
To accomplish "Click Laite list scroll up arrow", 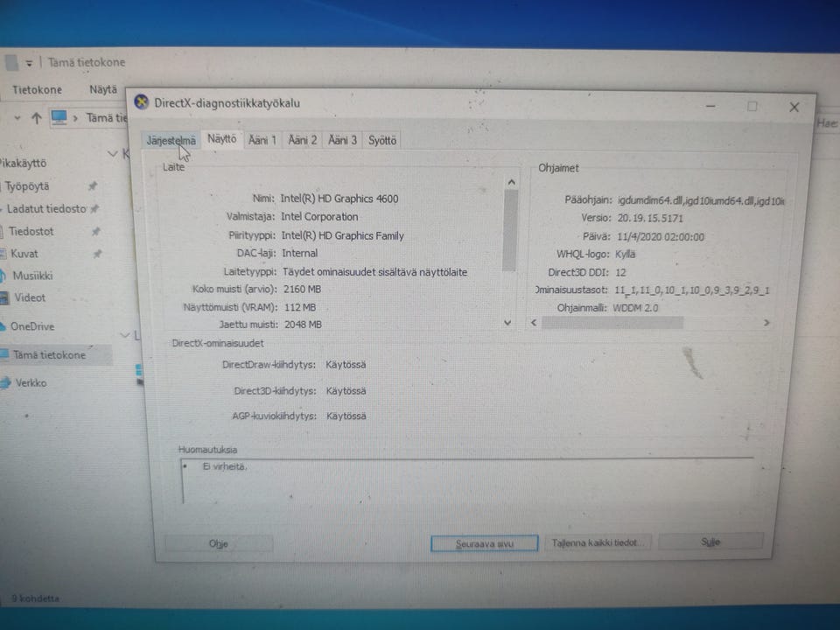I will coord(511,183).
